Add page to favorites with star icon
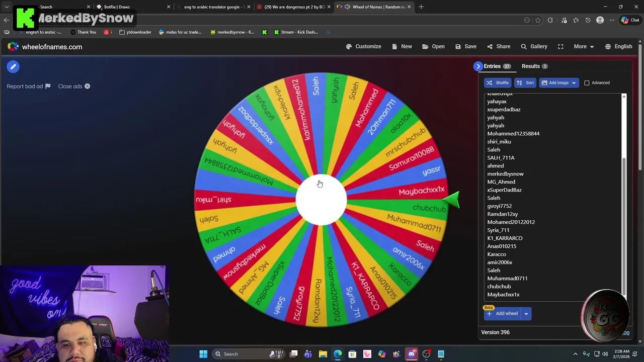This screenshot has width=644, height=362. point(538,20)
